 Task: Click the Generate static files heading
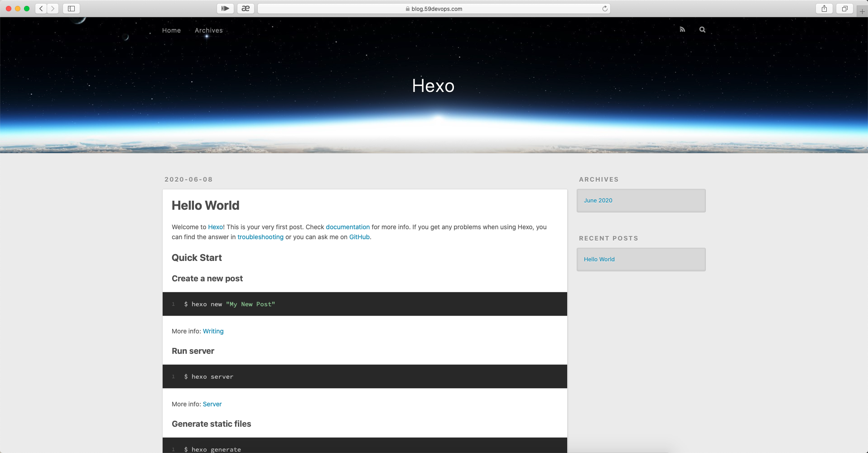(211, 424)
